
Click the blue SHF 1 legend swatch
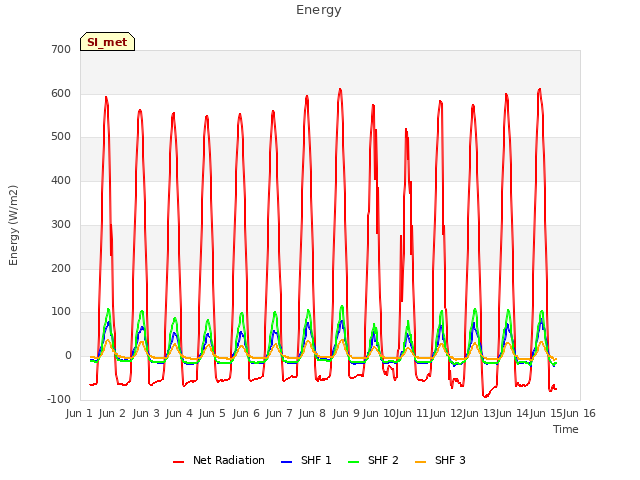click(x=287, y=462)
